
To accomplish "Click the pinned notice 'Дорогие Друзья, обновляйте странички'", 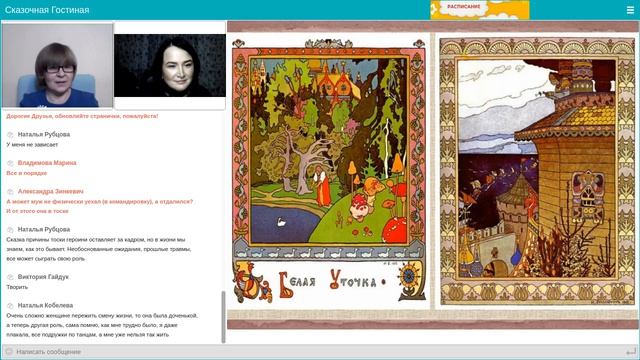I will (x=82, y=116).
